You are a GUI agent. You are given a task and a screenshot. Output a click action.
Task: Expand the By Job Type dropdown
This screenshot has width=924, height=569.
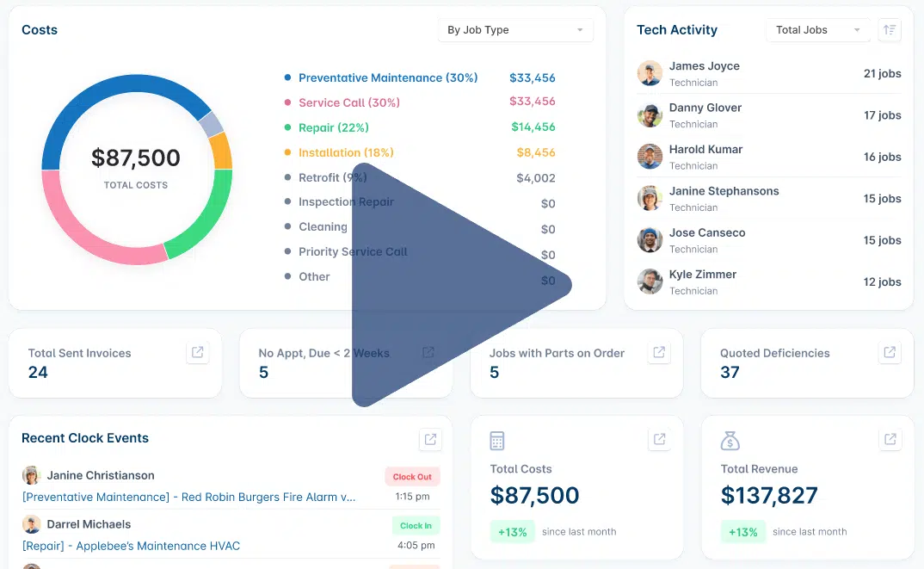515,30
